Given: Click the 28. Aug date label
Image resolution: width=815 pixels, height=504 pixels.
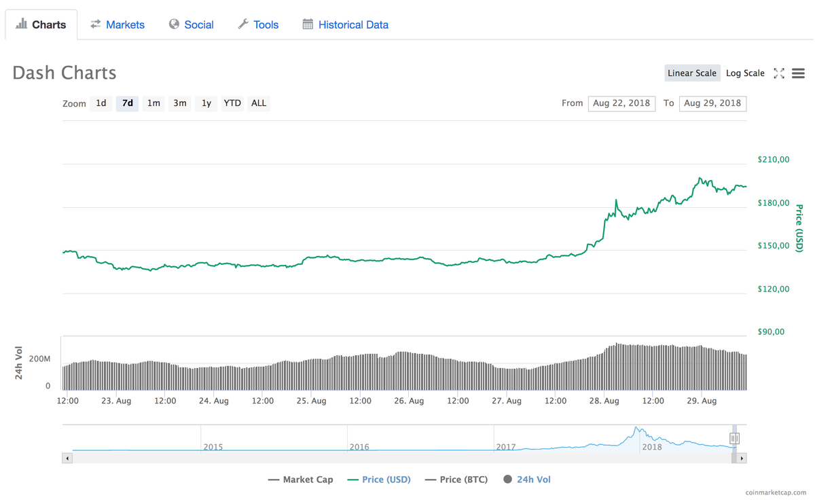Looking at the screenshot, I should (x=604, y=401).
